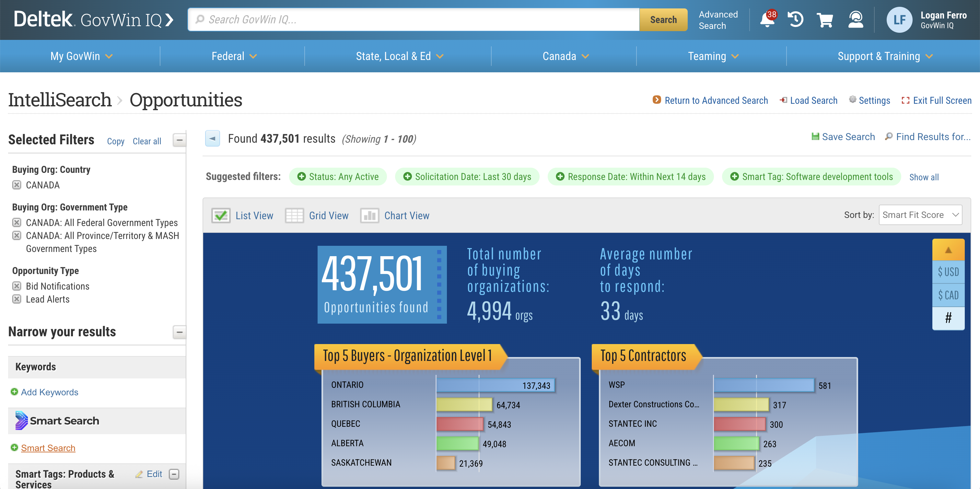Click the Deltek GovWin IQ logo
The height and width of the screenshot is (489, 980).
94,19
